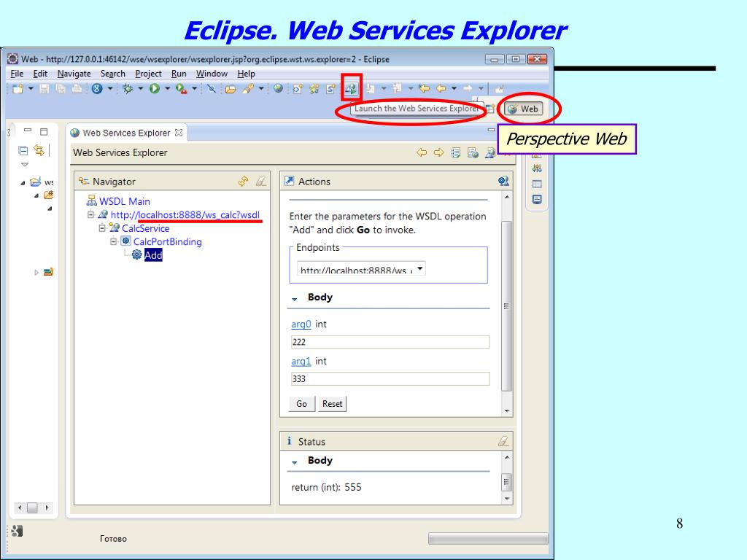Select the Web Services Explorer tab
The image size is (747, 560).
point(125,133)
